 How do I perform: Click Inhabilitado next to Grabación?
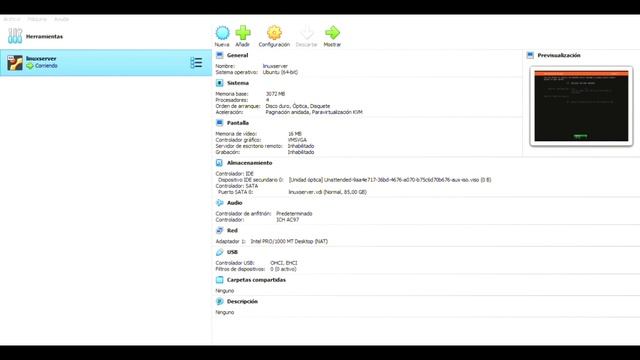(x=301, y=152)
